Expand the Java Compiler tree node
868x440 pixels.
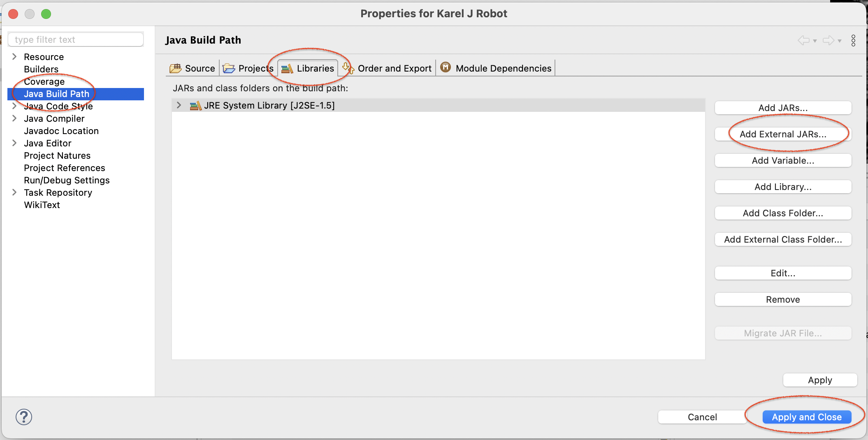(x=14, y=118)
